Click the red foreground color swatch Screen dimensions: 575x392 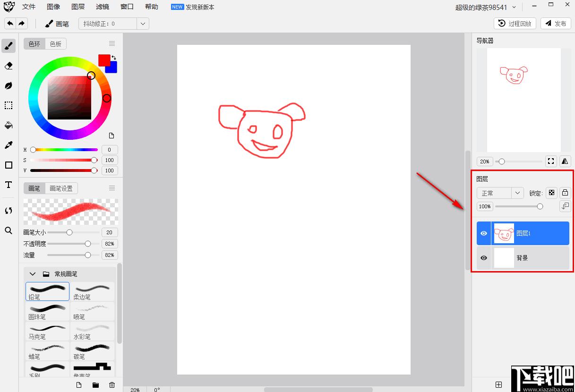103,60
